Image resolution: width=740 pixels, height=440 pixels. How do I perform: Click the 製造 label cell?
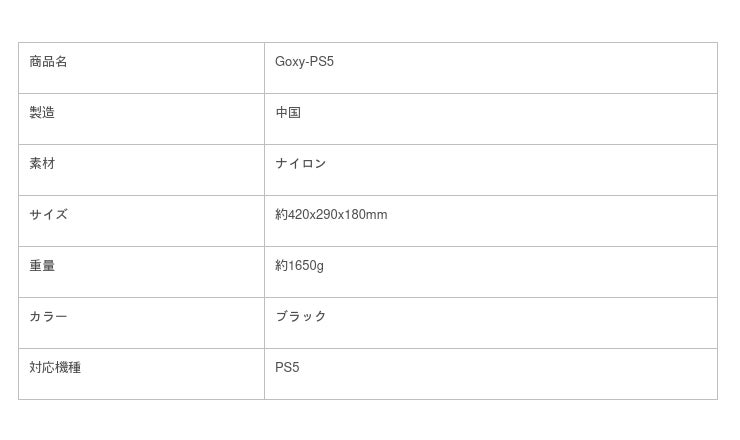tap(42, 113)
